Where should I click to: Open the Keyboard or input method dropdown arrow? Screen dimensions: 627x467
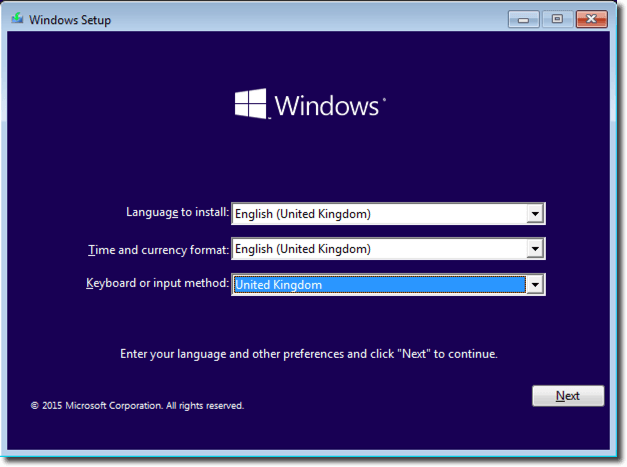click(535, 285)
